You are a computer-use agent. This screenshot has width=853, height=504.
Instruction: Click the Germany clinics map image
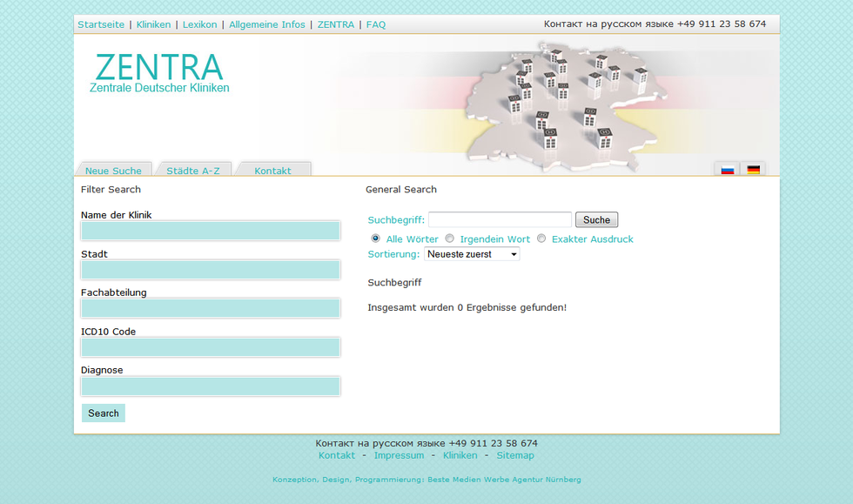click(566, 106)
